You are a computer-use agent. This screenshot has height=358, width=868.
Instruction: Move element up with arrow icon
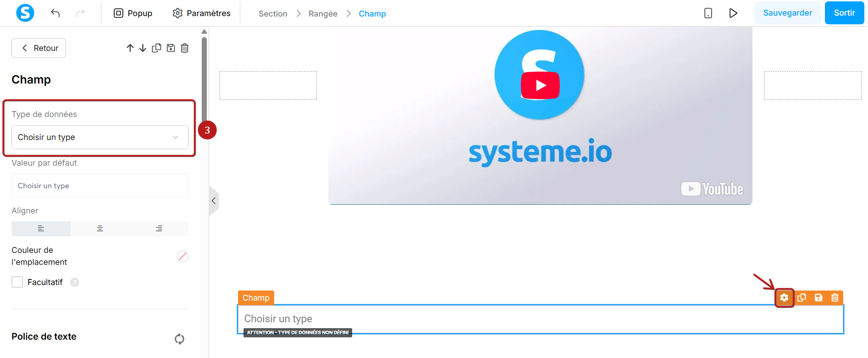click(x=130, y=48)
